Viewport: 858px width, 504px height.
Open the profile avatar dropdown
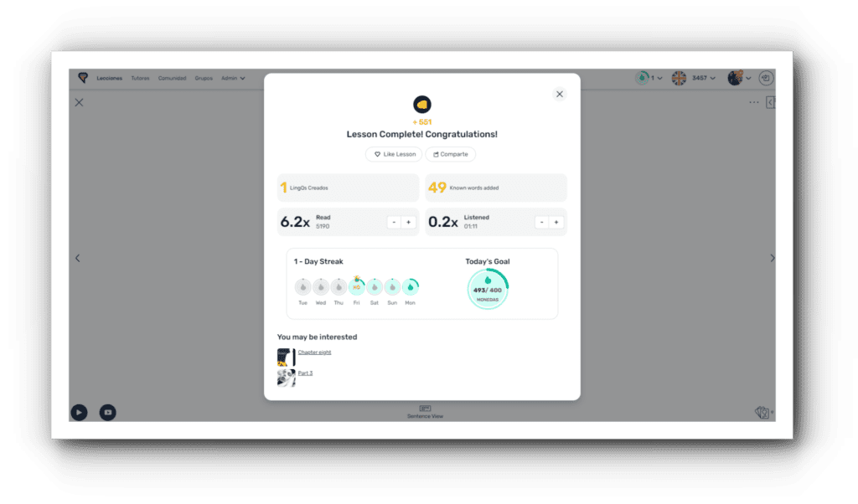pos(739,78)
